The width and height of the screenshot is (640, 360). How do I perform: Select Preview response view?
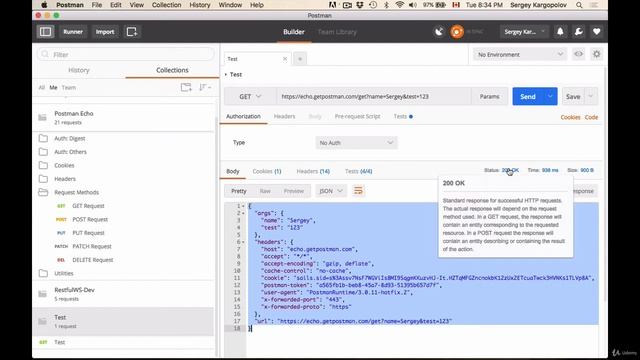point(294,191)
